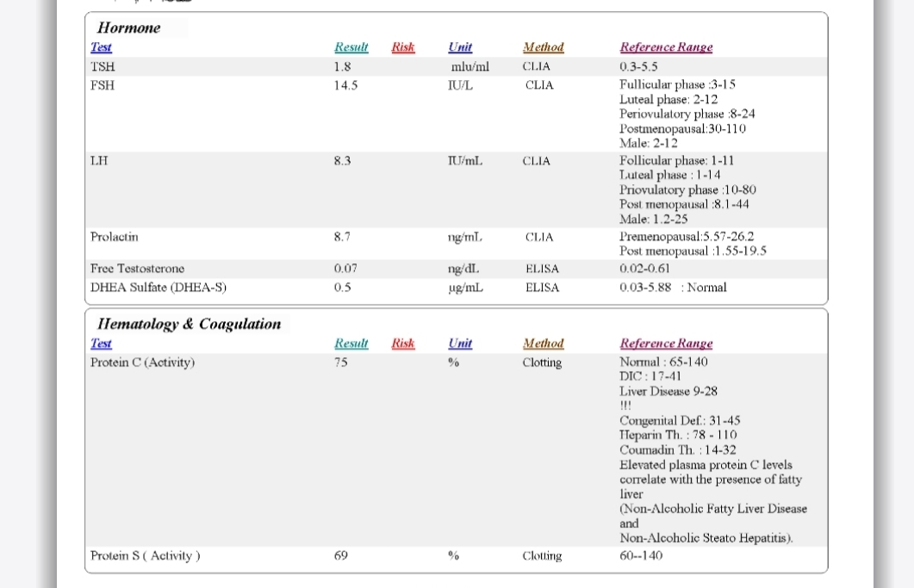The width and height of the screenshot is (914, 588).
Task: Click Reference Range header under Hematology & Coagulation
Action: pos(666,344)
